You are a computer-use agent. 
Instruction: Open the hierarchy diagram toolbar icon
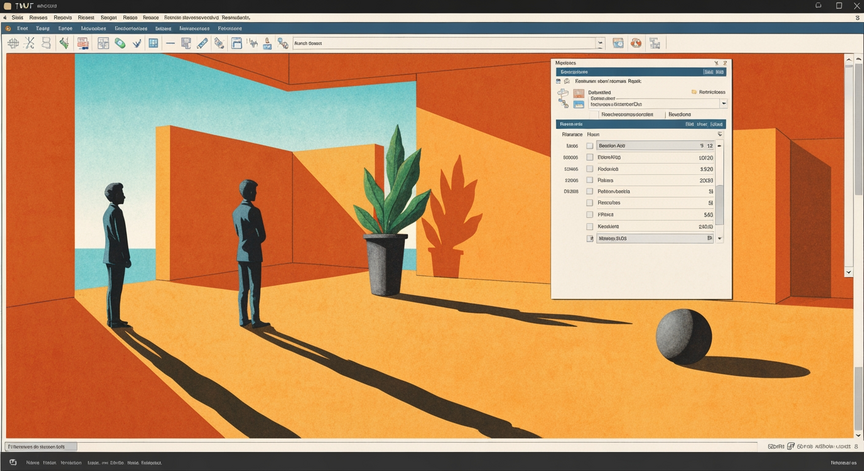point(655,43)
